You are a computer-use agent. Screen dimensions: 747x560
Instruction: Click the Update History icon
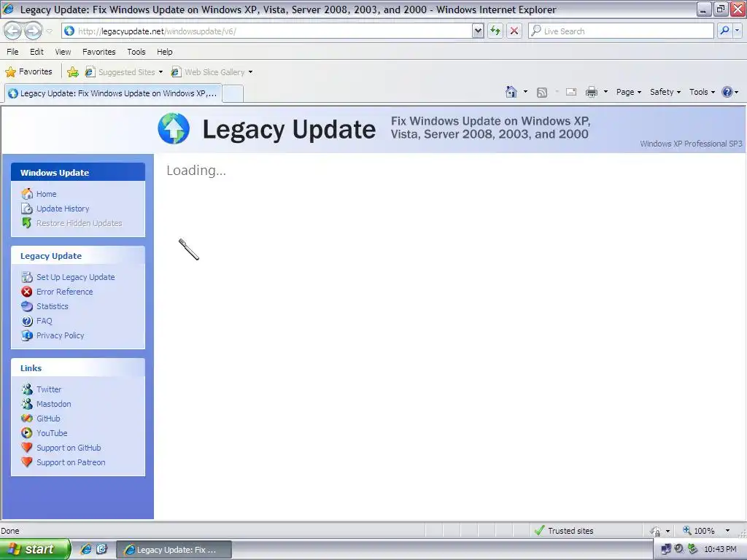click(27, 209)
